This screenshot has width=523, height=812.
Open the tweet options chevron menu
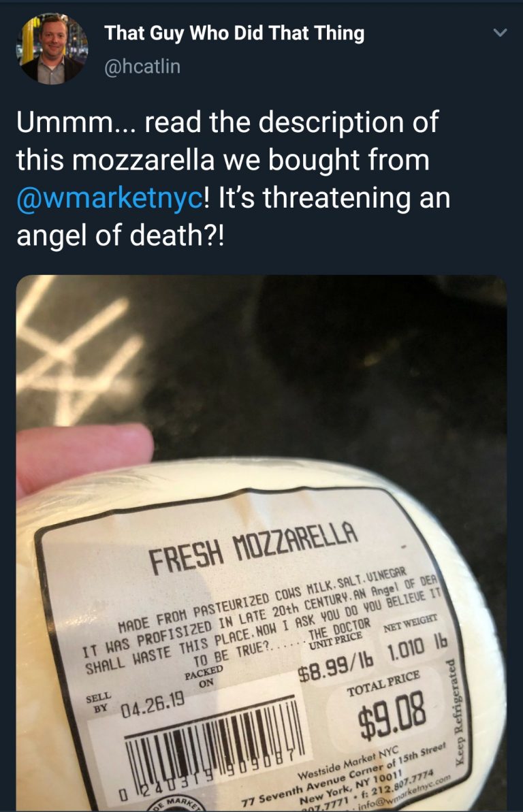(500, 33)
